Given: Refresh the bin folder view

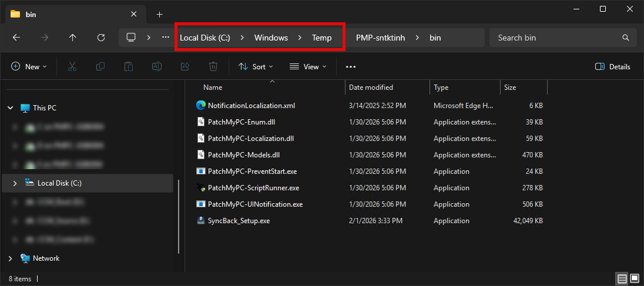Looking at the screenshot, I should pyautogui.click(x=101, y=38).
